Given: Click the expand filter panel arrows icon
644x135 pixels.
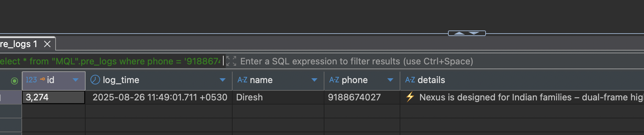Looking at the screenshot, I should tap(231, 61).
